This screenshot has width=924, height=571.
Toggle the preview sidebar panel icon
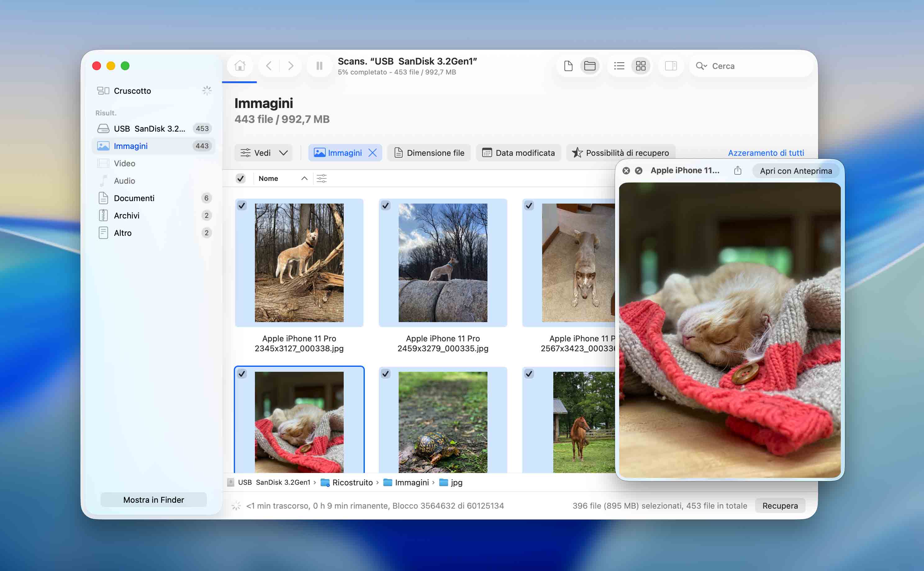[671, 66]
